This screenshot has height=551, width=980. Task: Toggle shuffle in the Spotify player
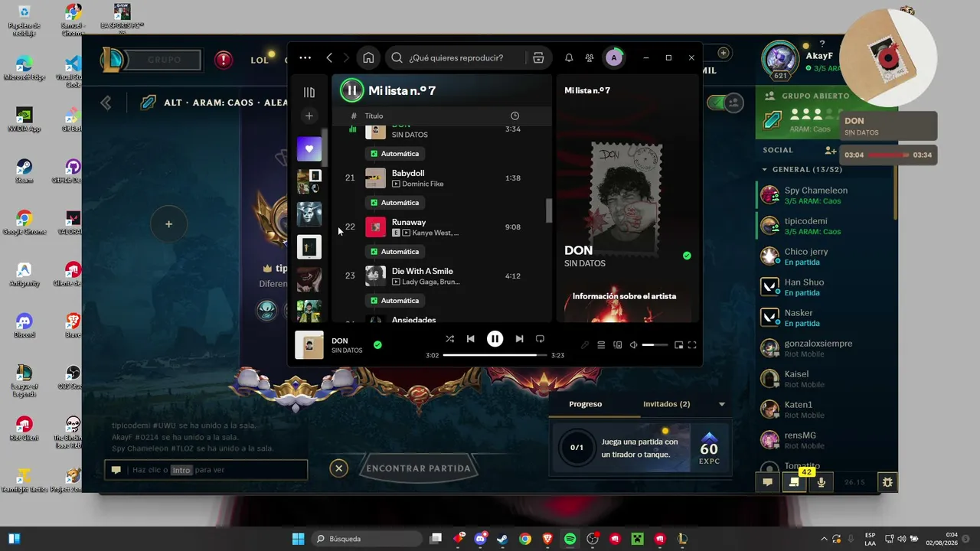(x=449, y=339)
